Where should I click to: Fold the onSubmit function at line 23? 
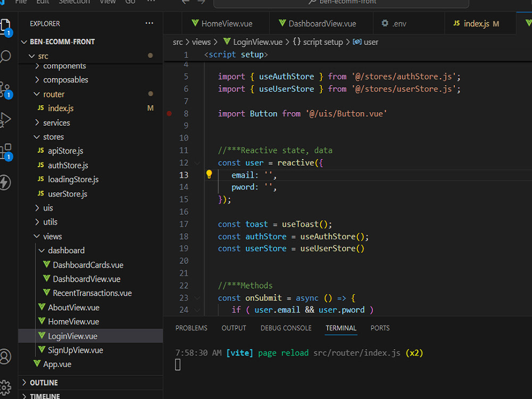[x=197, y=298]
